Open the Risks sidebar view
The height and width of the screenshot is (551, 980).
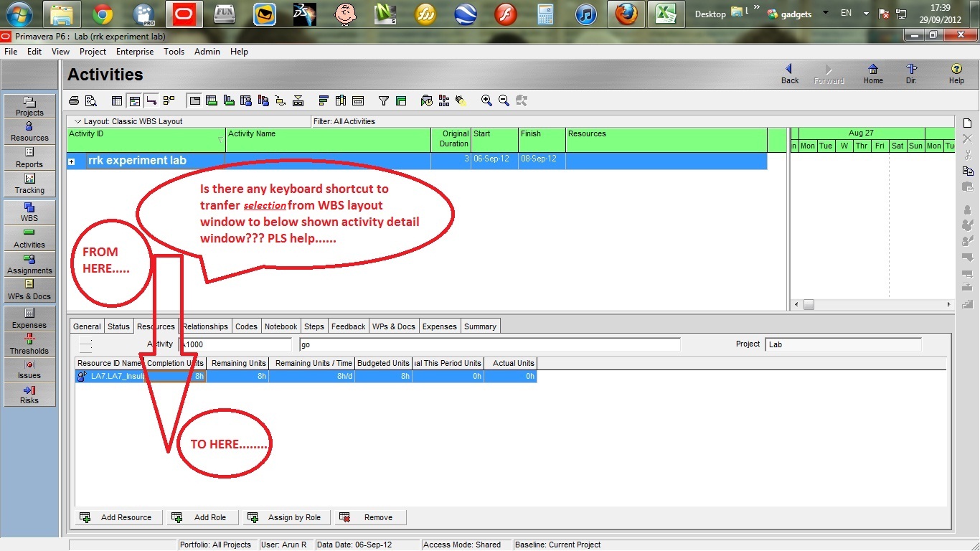pos(29,395)
